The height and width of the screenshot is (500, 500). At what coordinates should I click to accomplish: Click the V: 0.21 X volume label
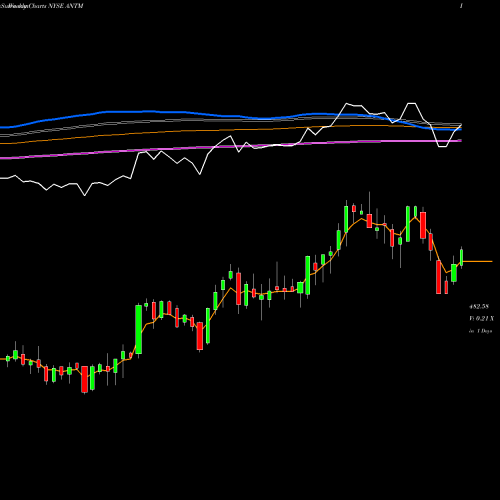481,319
